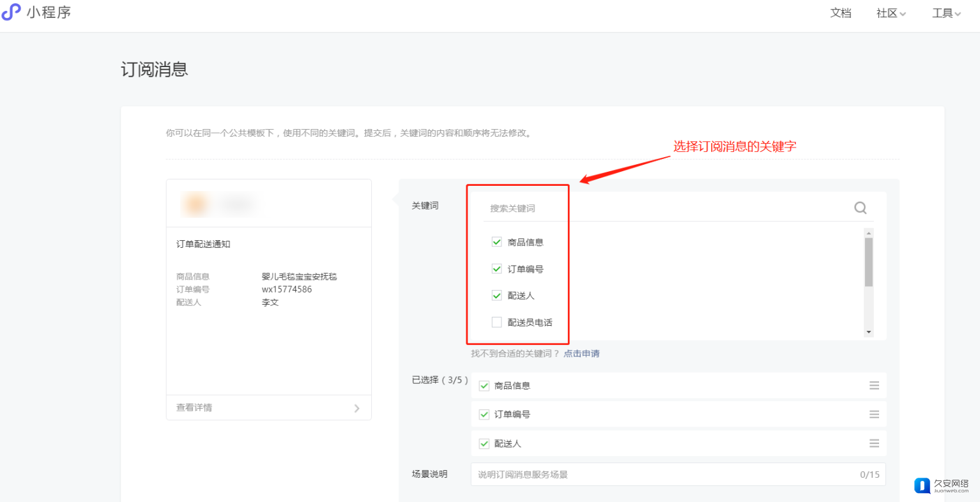Click the scroll up arrow in keyword list
The width and height of the screenshot is (980, 502).
point(868,233)
